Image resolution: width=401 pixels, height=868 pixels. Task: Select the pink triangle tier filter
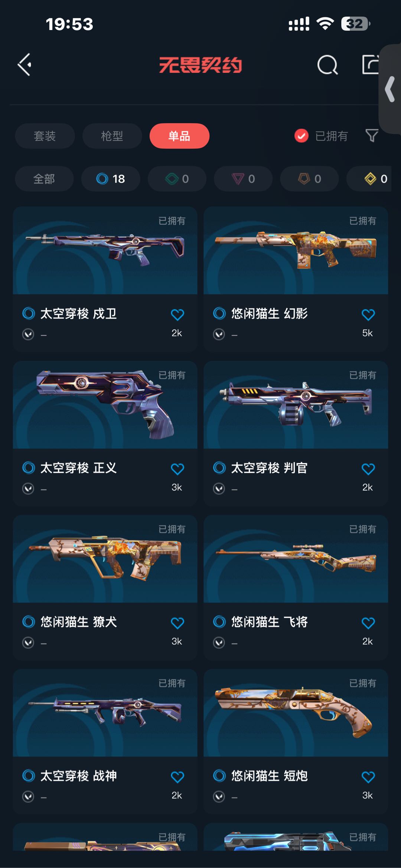[x=243, y=179]
